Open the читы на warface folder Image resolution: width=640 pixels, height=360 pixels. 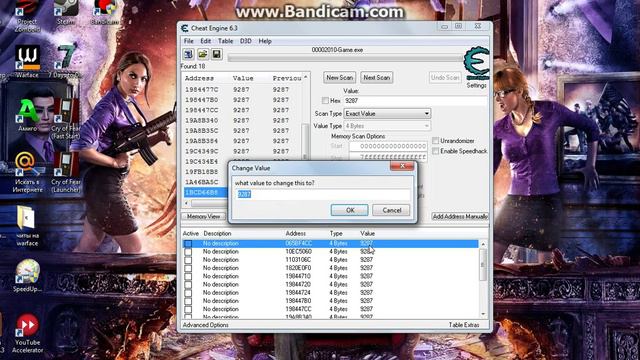(27, 227)
